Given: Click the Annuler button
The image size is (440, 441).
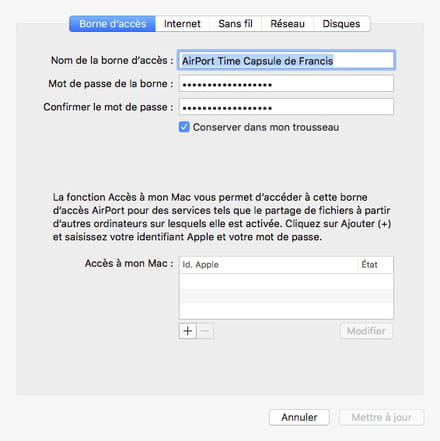Looking at the screenshot, I should (x=299, y=417).
